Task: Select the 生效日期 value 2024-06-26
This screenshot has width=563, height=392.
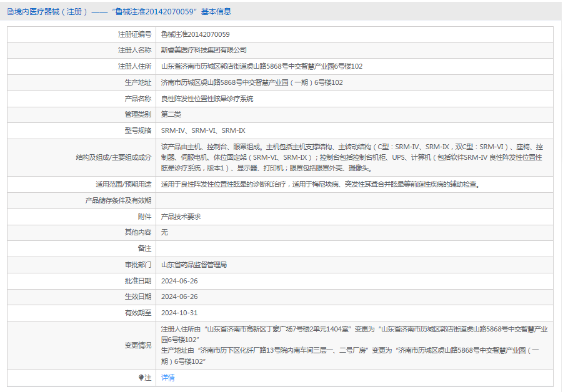Action: (179, 296)
